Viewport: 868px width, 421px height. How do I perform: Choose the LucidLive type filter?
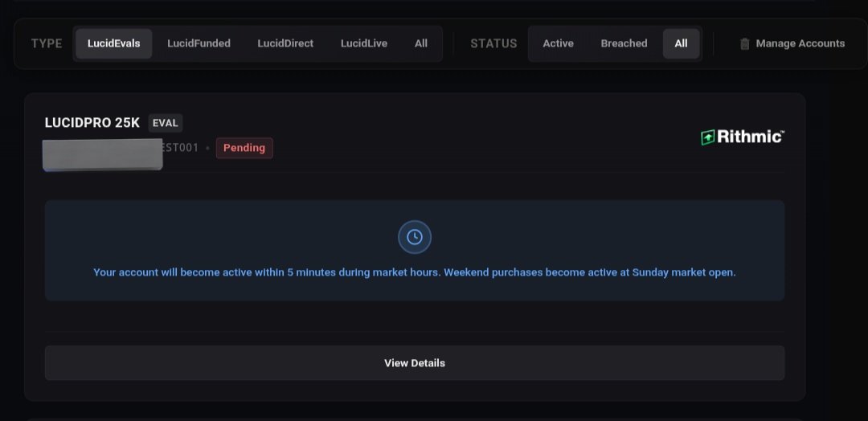364,43
